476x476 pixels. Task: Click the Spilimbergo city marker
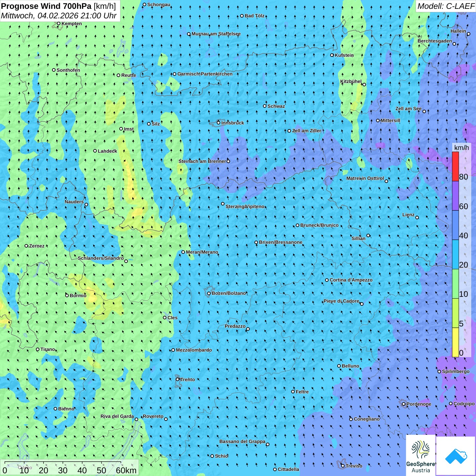pyautogui.click(x=439, y=372)
